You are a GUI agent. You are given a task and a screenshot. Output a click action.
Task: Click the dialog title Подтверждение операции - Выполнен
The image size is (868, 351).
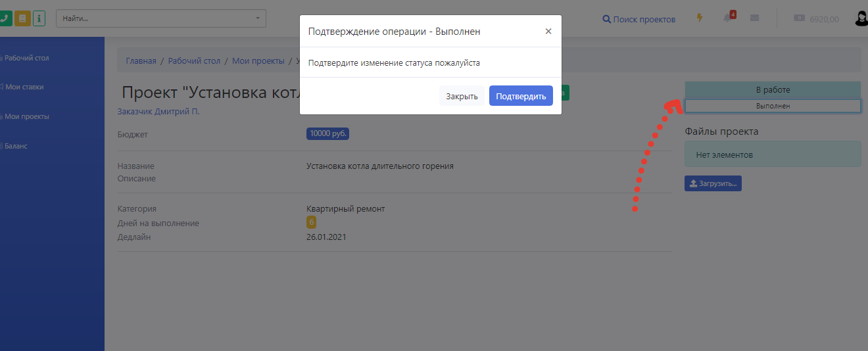tap(394, 31)
